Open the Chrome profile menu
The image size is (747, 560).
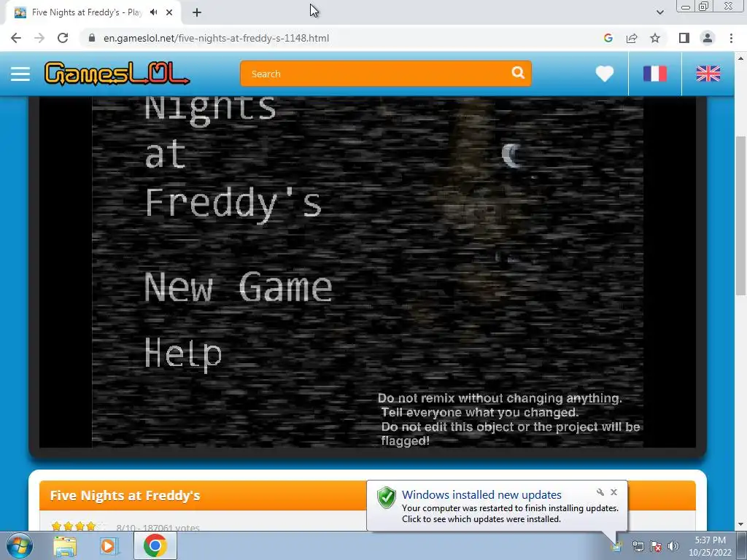(x=708, y=38)
